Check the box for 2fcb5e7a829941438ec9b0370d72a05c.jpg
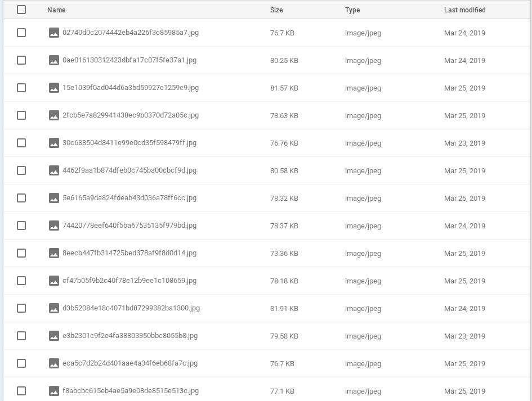This screenshot has width=532, height=401. (x=21, y=115)
